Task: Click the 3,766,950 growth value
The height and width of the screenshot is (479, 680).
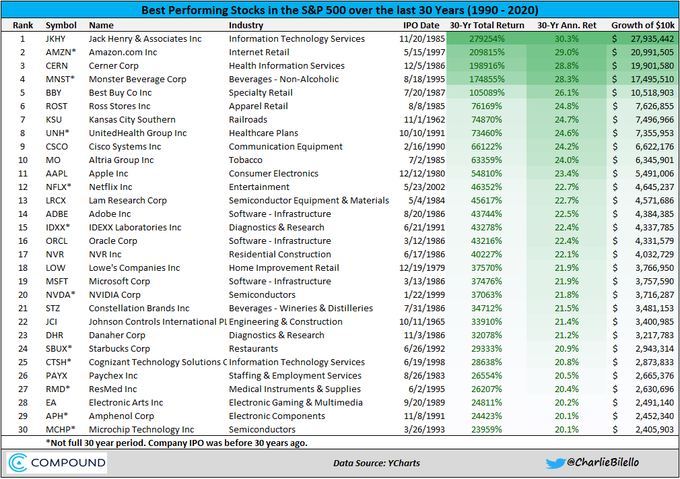Action: tap(655, 267)
